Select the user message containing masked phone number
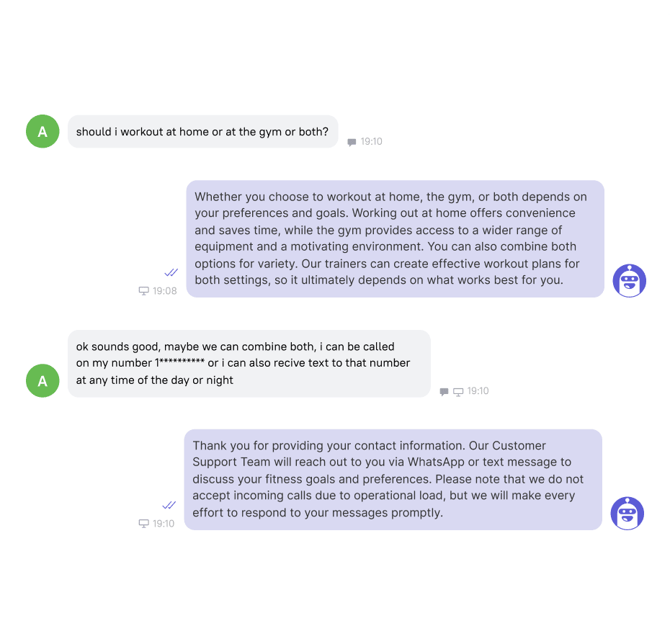Screen dimensions: 670x644 pyautogui.click(x=249, y=364)
